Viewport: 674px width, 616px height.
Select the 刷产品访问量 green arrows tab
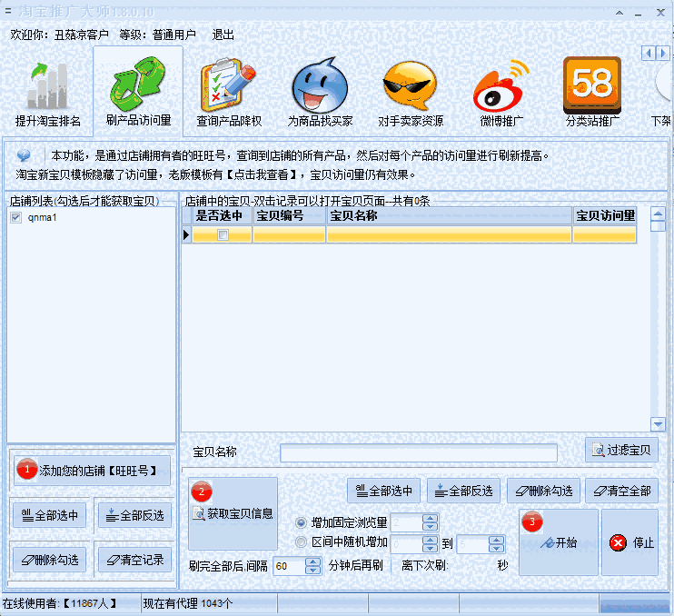pos(138,91)
